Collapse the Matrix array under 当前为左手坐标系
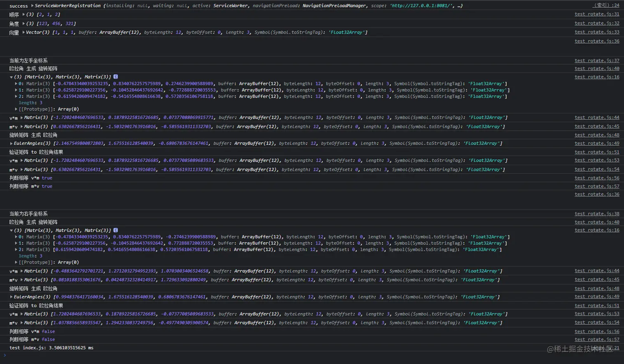Viewport: 624px width, 364px height. point(11,77)
